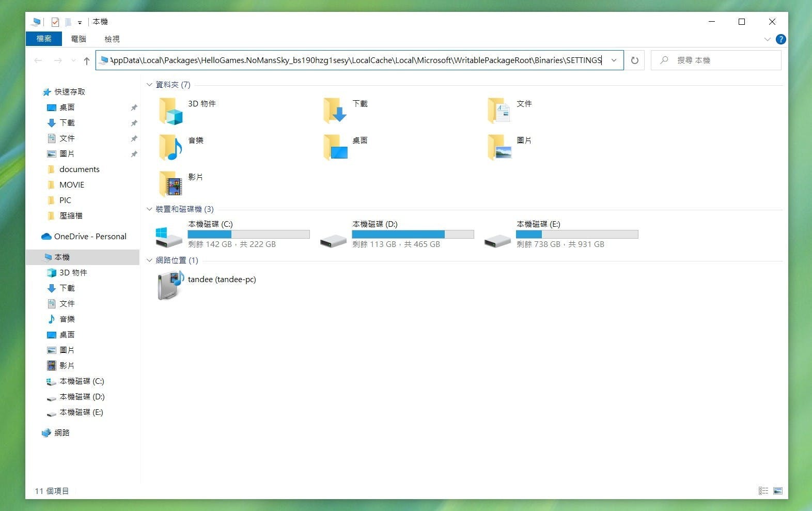Select 網路 in the navigation pane
This screenshot has height=511, width=812.
coord(61,432)
